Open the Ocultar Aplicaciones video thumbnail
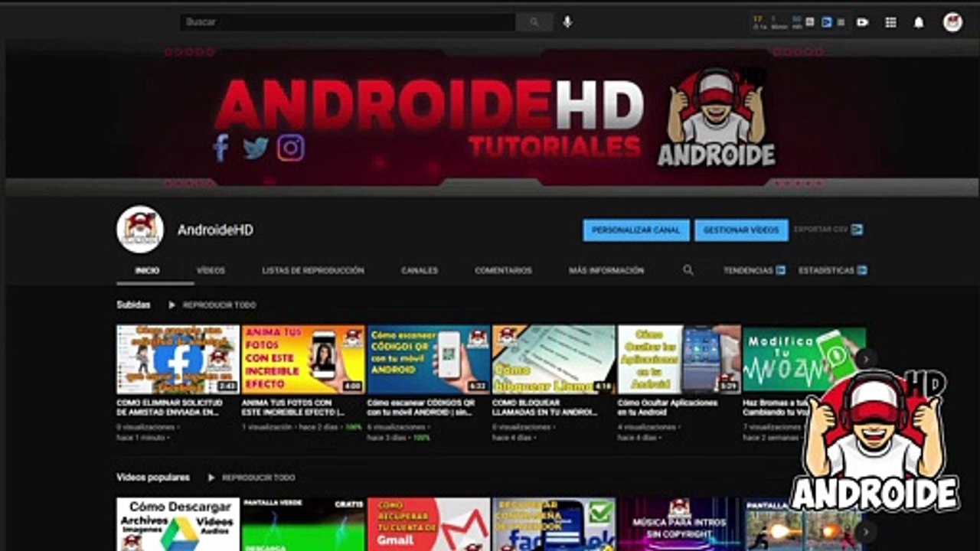This screenshot has width=980, height=551. [679, 360]
